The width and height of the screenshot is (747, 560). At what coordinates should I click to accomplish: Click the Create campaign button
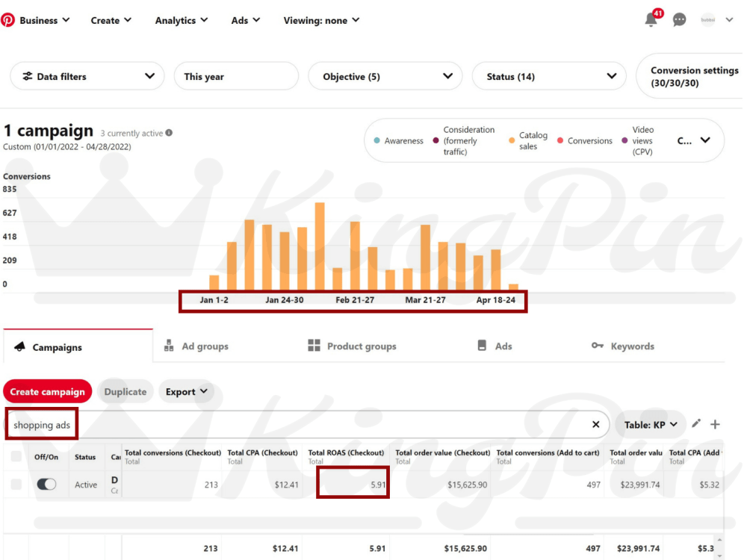click(48, 391)
